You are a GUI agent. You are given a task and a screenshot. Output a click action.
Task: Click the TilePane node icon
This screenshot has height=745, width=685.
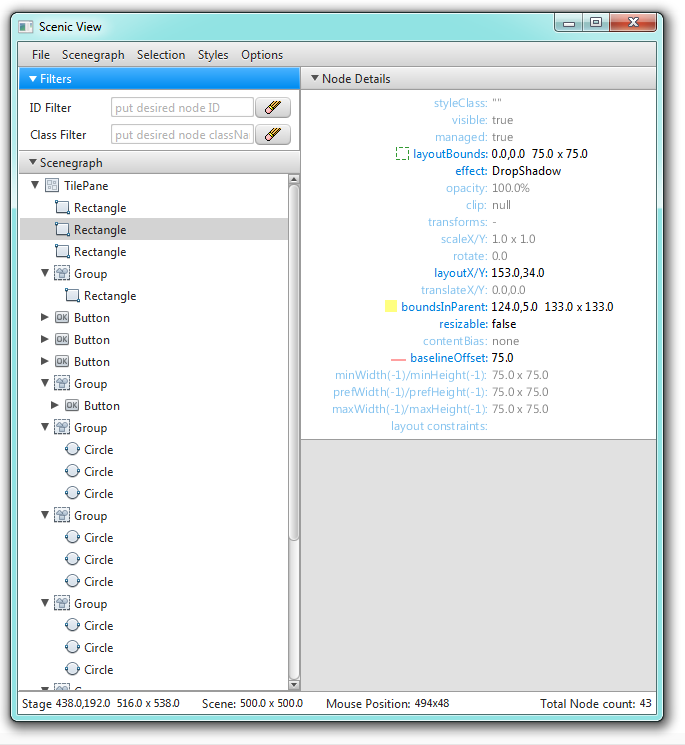(52, 186)
